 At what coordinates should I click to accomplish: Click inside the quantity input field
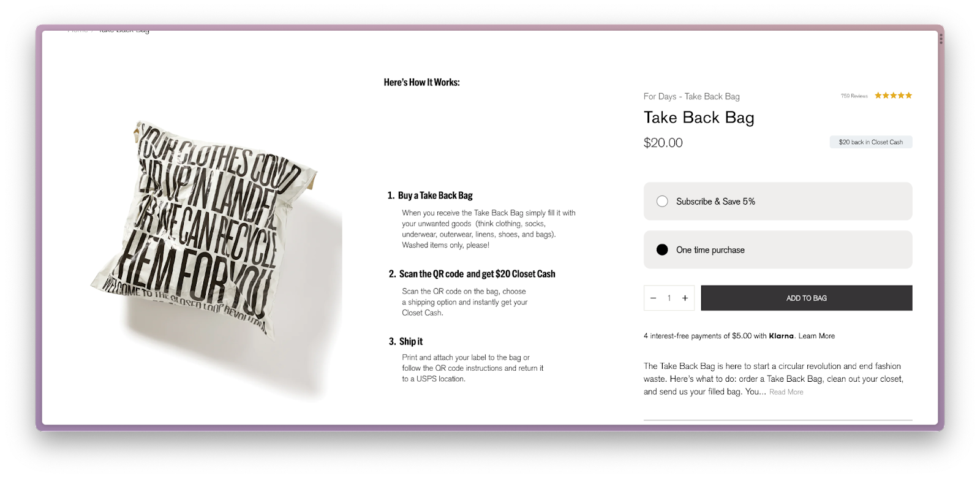click(x=669, y=298)
